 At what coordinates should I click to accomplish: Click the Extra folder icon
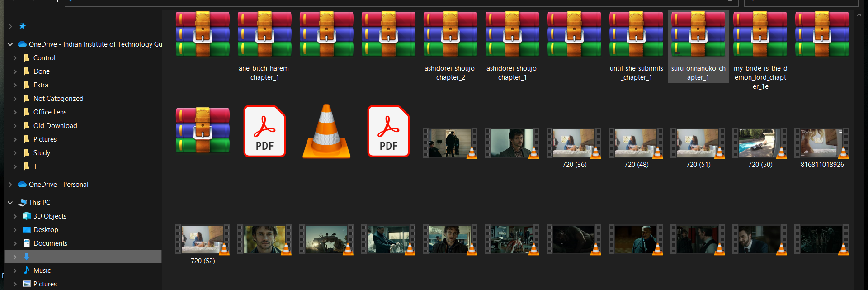point(26,85)
